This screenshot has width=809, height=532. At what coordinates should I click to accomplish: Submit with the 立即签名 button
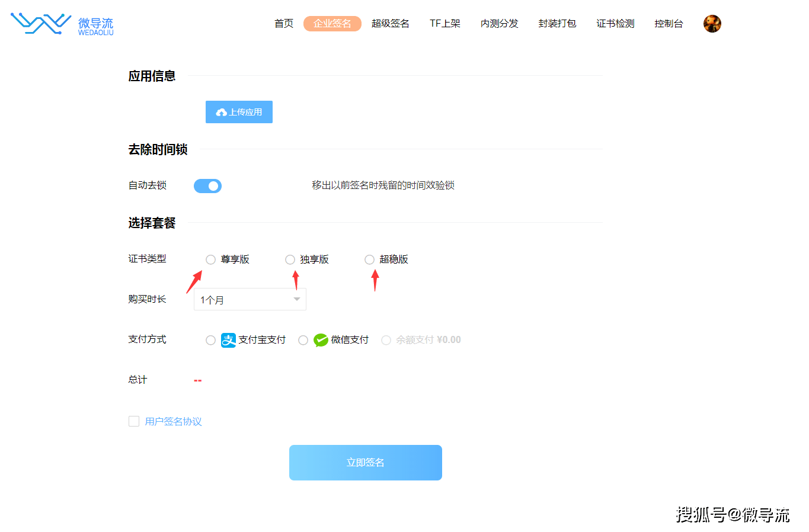pyautogui.click(x=366, y=463)
